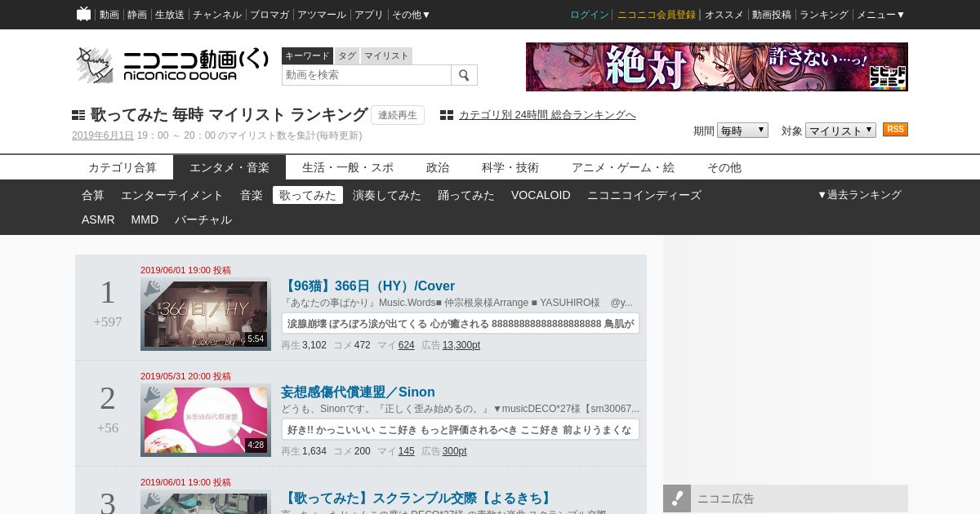Viewport: 980px width, 514px height.
Task: Select 演奏してみた subcategory
Action: coord(387,195)
